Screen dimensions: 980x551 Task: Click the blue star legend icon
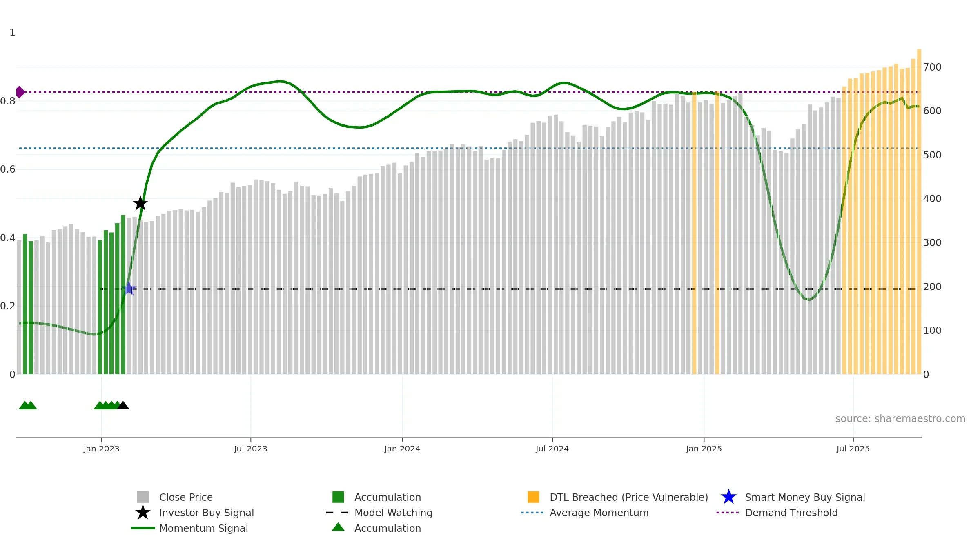pos(728,497)
